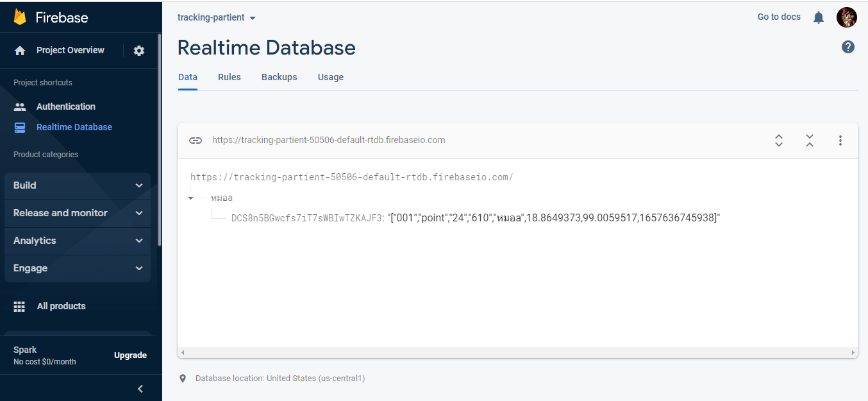Image resolution: width=868 pixels, height=401 pixels.
Task: Select the หมอล node label
Action: tap(222, 198)
